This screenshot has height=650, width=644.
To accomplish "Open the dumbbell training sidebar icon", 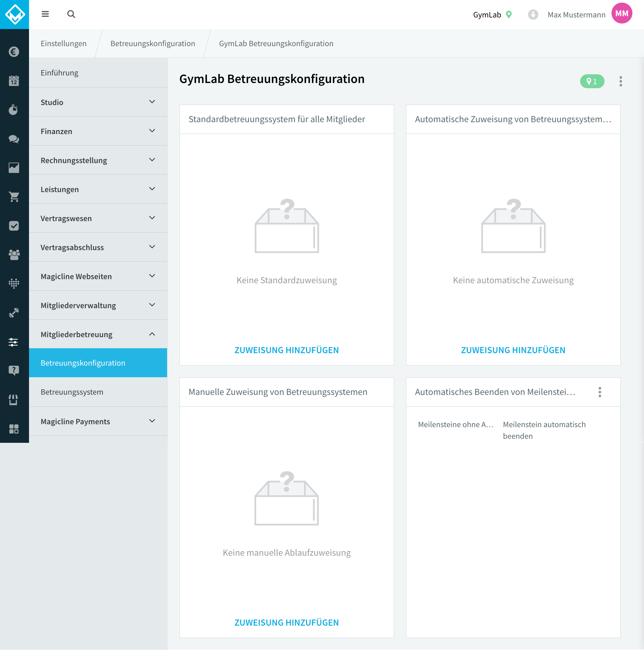I will 14,313.
